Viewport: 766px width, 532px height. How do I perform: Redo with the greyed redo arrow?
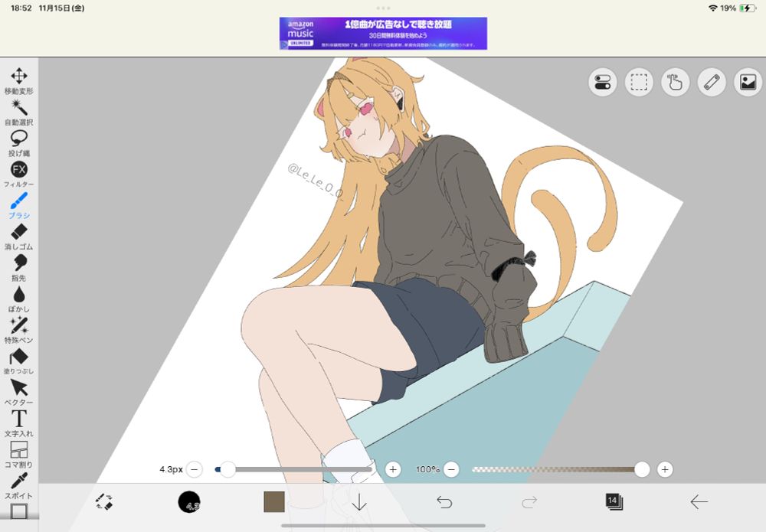529,501
